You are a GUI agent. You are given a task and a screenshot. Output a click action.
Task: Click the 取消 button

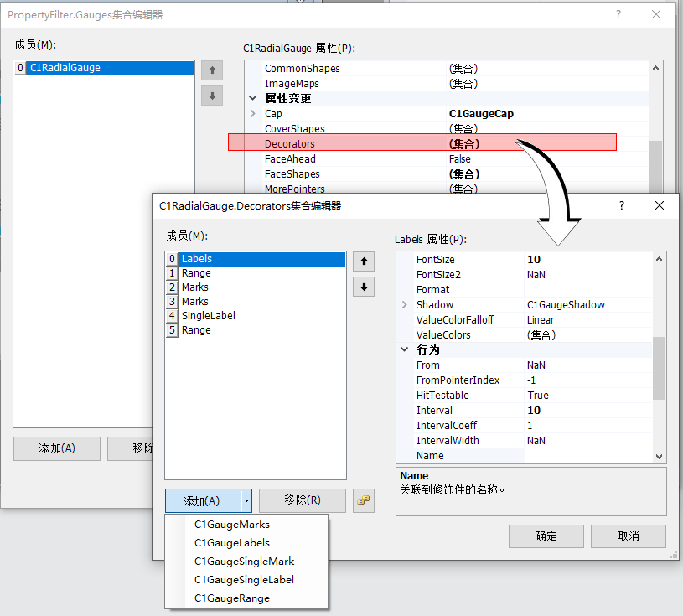pos(628,536)
